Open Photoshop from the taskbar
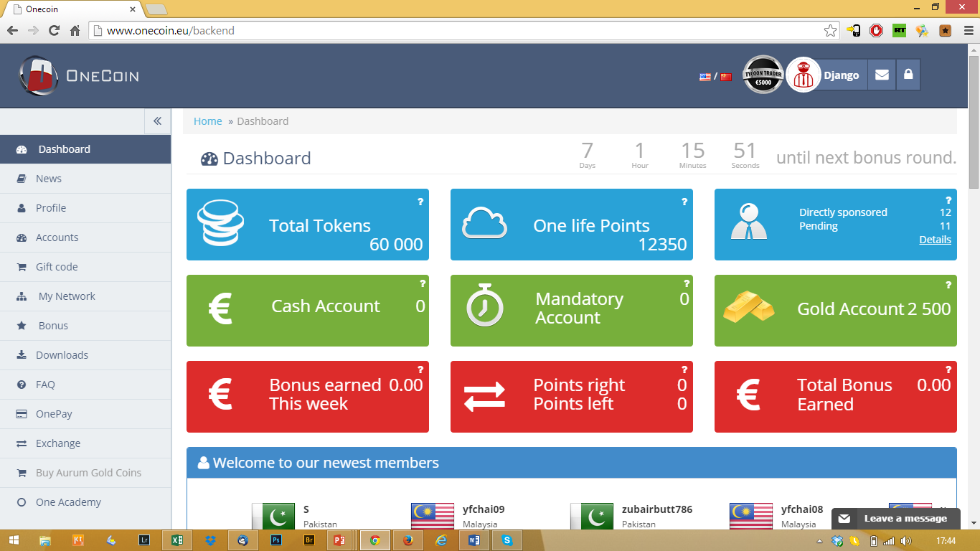This screenshot has width=980, height=551. coord(276,540)
